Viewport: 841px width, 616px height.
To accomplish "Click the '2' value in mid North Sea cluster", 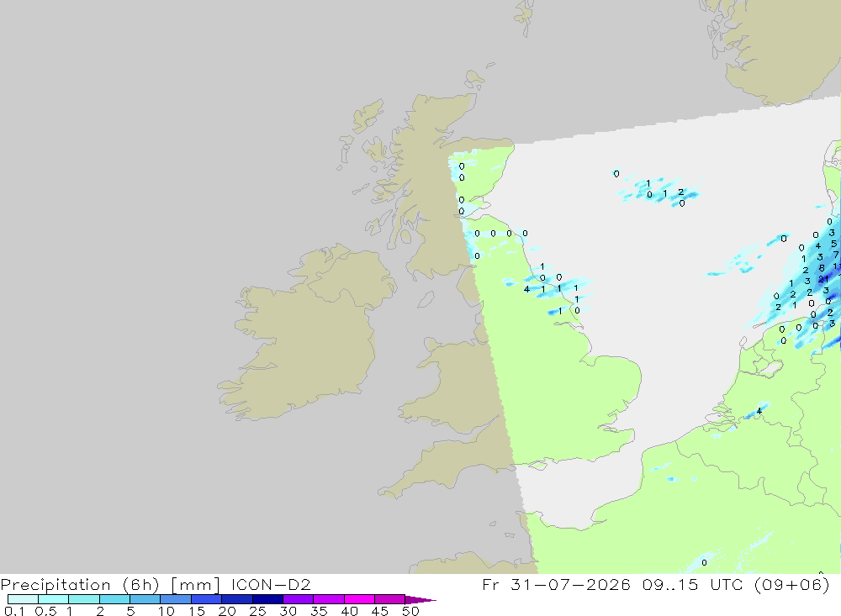I will point(680,192).
